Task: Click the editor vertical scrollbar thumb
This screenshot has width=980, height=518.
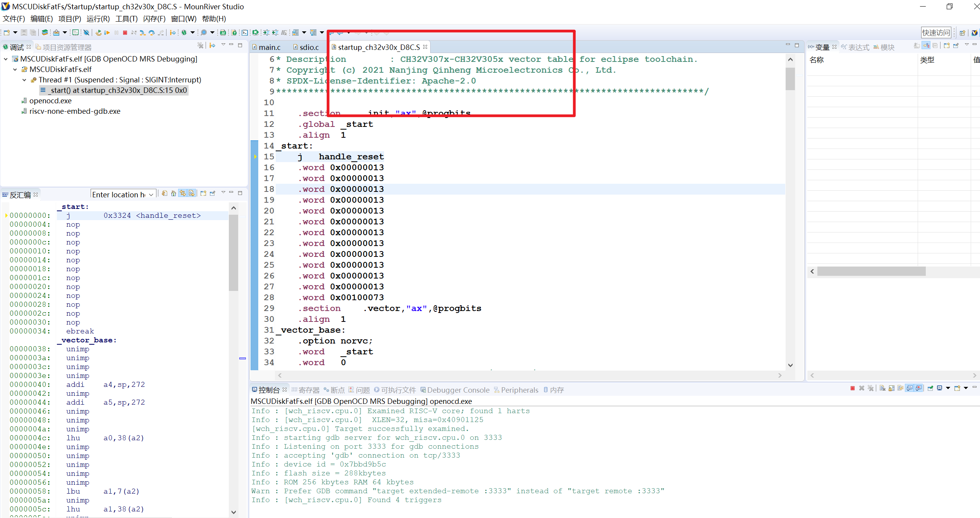Action: (x=790, y=79)
